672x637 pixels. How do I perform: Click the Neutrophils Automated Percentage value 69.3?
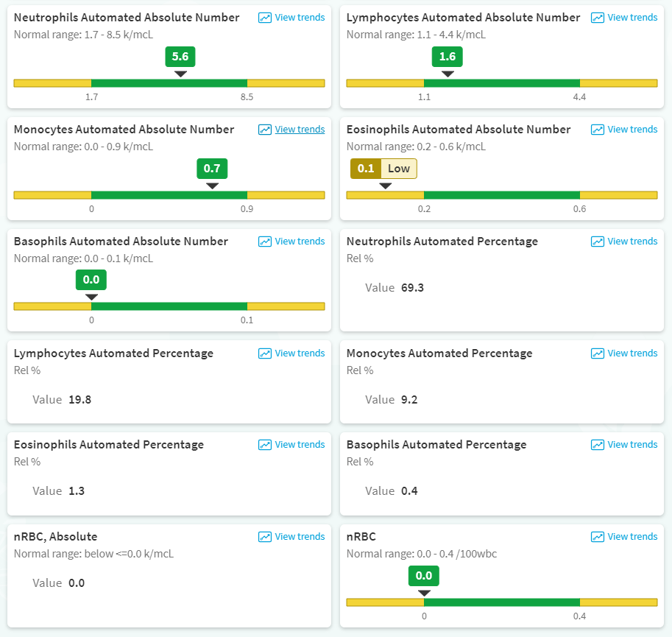pyautogui.click(x=412, y=288)
